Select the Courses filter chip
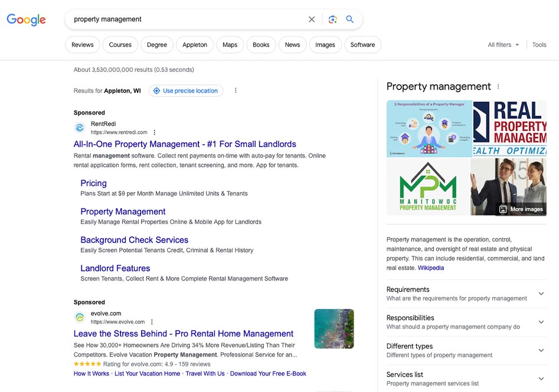559x392 pixels. click(120, 45)
